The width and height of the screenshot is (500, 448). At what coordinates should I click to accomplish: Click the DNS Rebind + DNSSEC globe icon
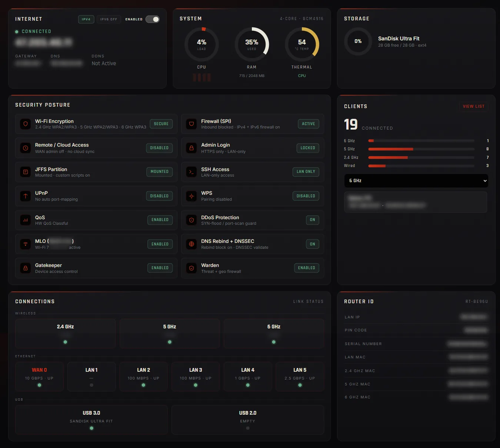click(191, 244)
